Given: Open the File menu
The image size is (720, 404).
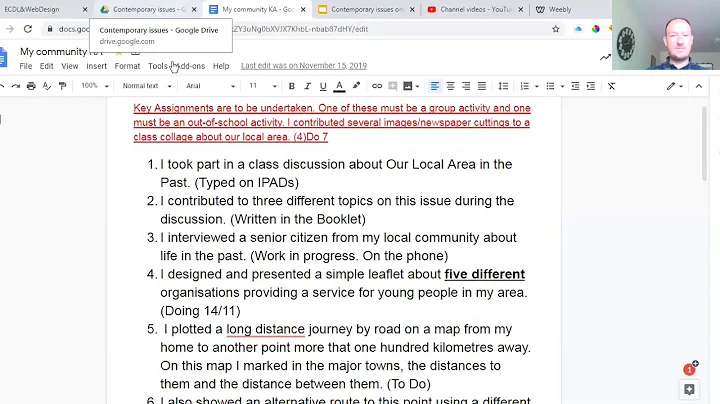Looking at the screenshot, I should click(x=26, y=66).
